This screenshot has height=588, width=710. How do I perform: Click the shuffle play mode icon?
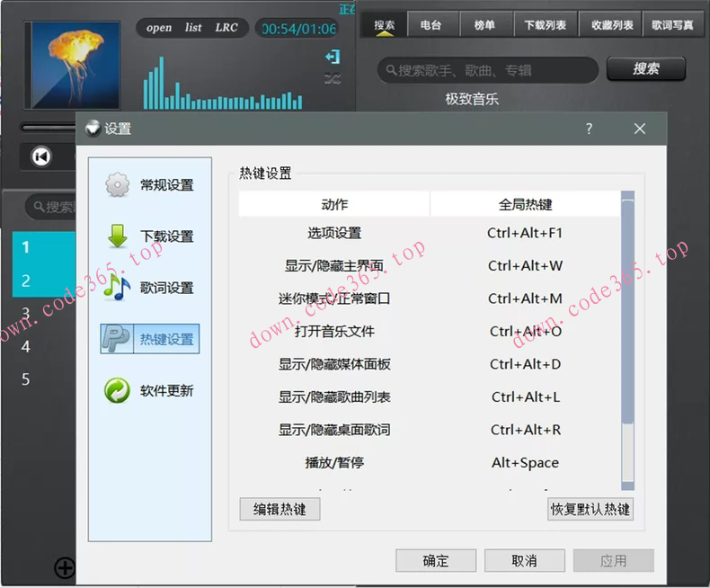333,79
